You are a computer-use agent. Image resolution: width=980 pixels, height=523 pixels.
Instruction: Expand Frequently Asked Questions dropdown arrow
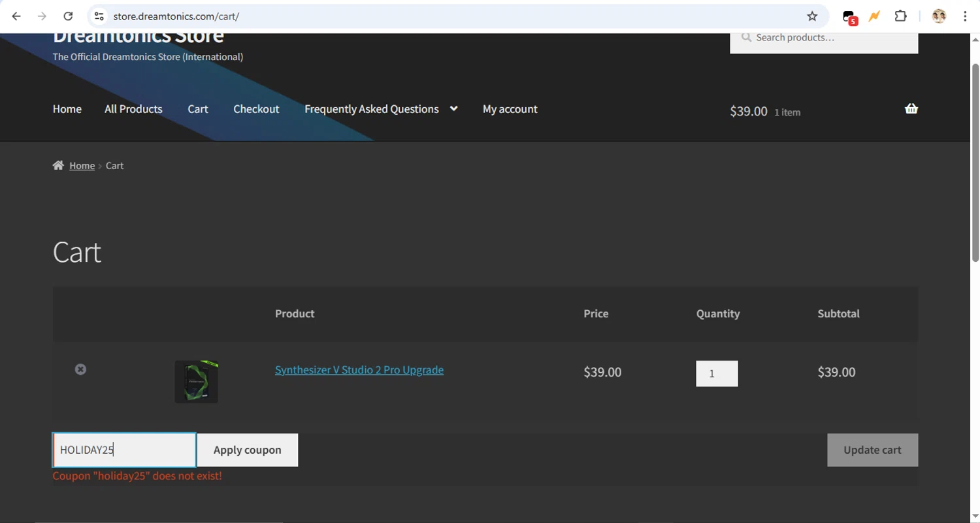point(453,109)
